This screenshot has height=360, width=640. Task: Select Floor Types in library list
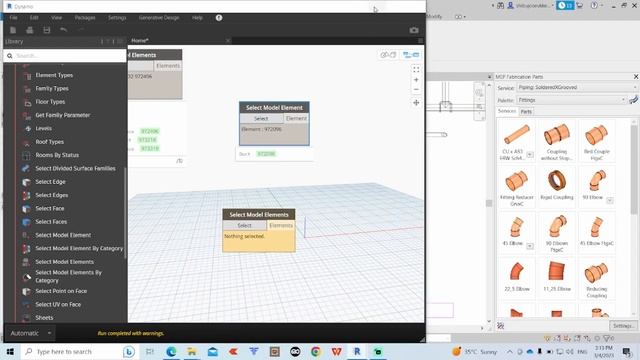[50, 102]
